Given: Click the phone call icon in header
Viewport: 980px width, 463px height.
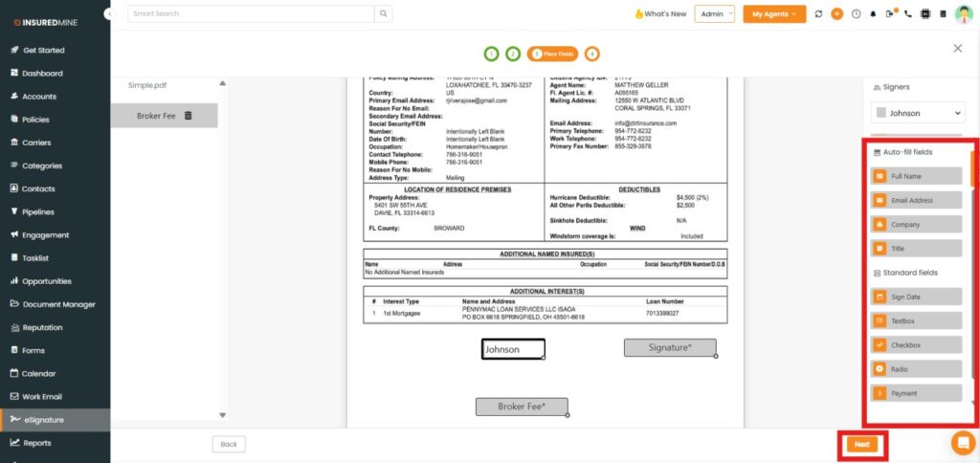Looking at the screenshot, I should pos(907,14).
